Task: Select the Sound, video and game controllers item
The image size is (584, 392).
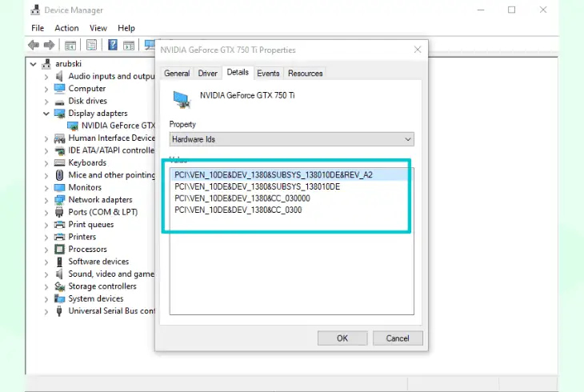Action: [x=111, y=274]
